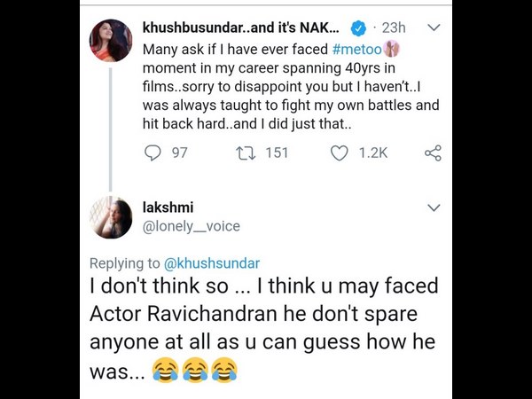Expand the chevron menu on khushbusundar's tweet

pos(434,28)
